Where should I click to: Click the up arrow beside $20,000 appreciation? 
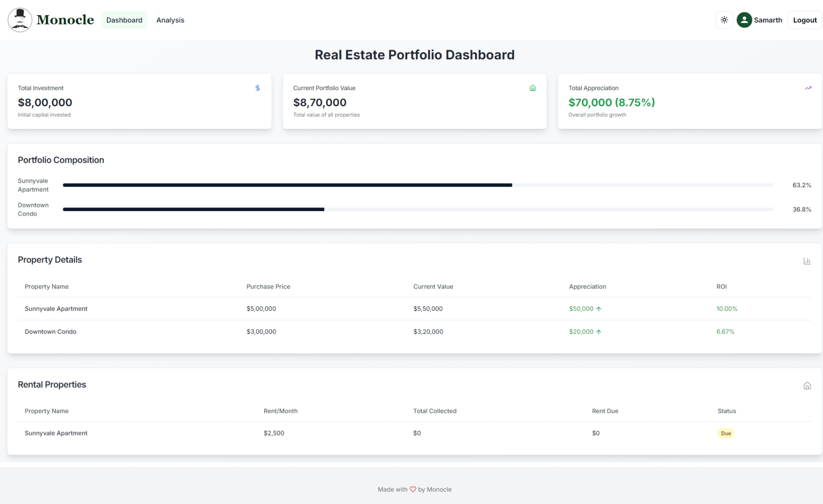click(x=598, y=332)
